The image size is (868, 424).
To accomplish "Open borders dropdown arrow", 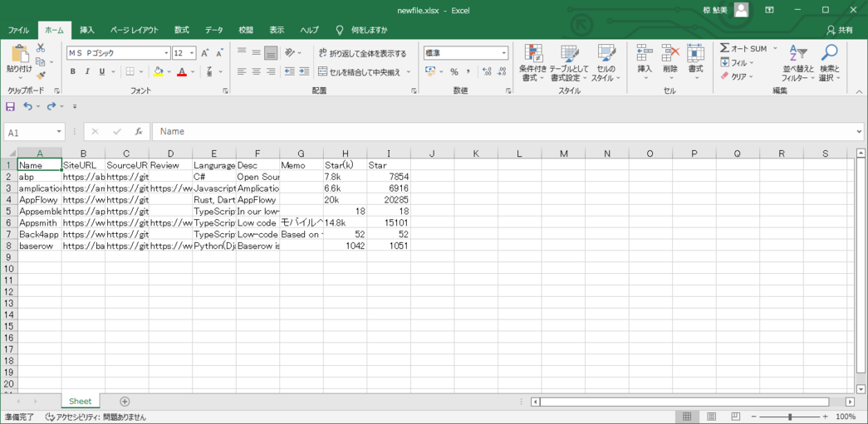I will 141,71.
